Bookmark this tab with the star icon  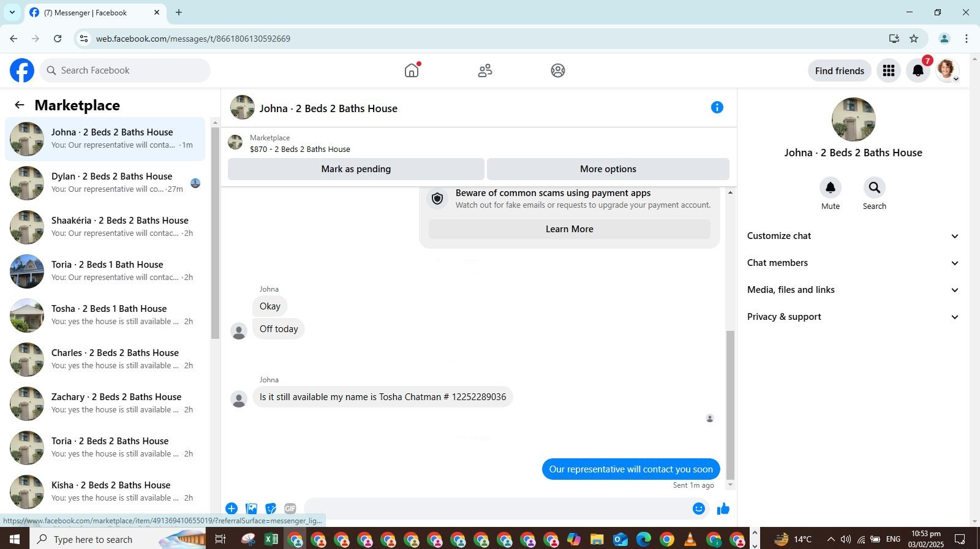[914, 39]
